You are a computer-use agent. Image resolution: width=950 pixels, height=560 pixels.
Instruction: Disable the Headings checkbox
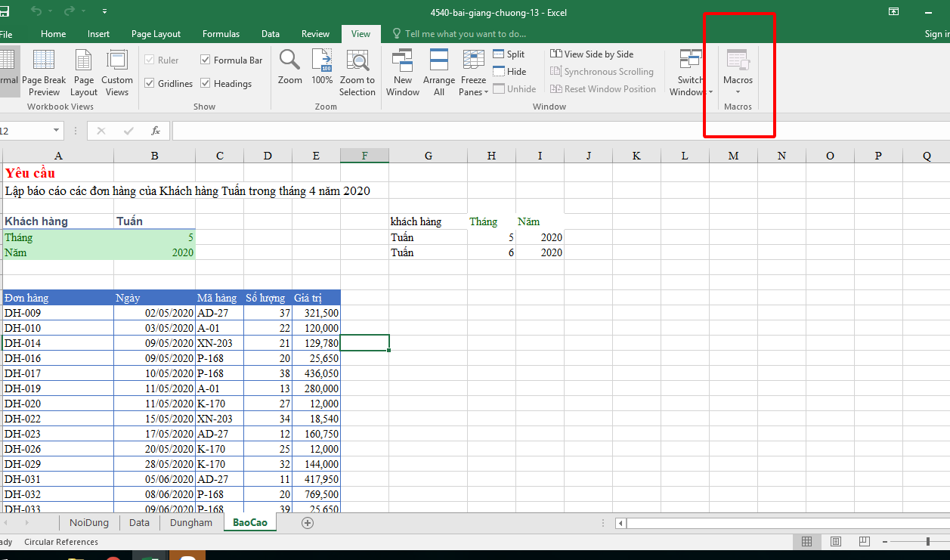[x=206, y=84]
